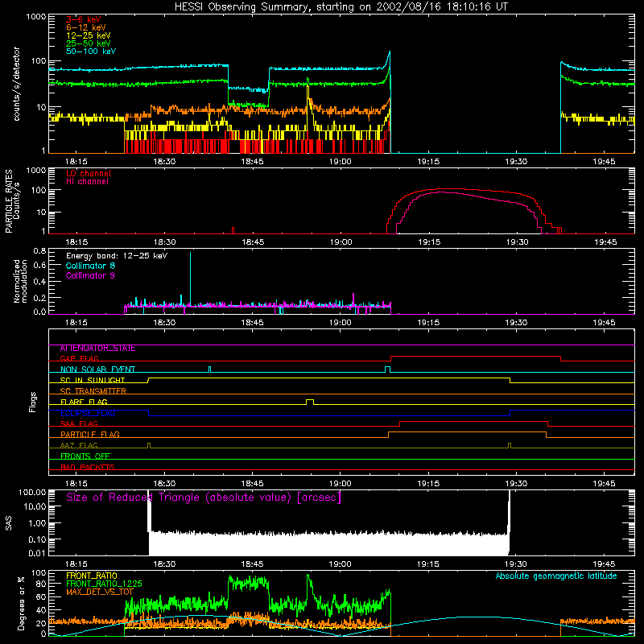Click the raised GAP_FLAG segment
This screenshot has width=644, height=644.
[x=476, y=357]
